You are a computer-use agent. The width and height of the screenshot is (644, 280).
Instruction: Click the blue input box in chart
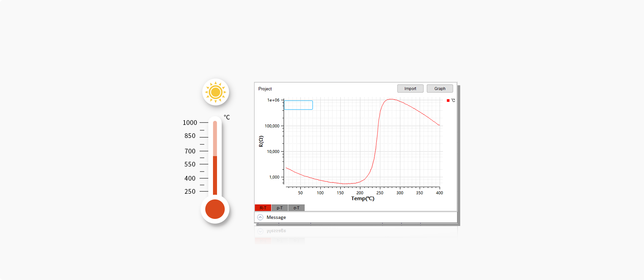coord(299,105)
